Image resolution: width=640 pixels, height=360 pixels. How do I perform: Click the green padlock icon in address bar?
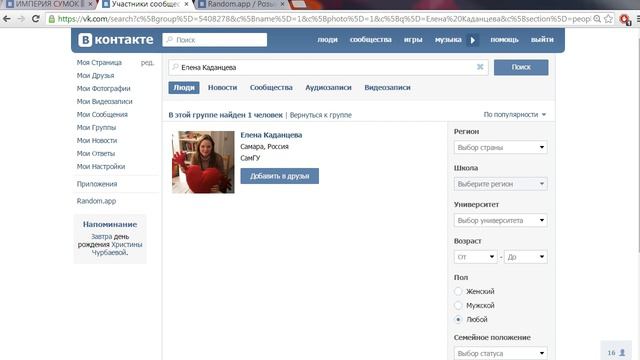[51, 19]
